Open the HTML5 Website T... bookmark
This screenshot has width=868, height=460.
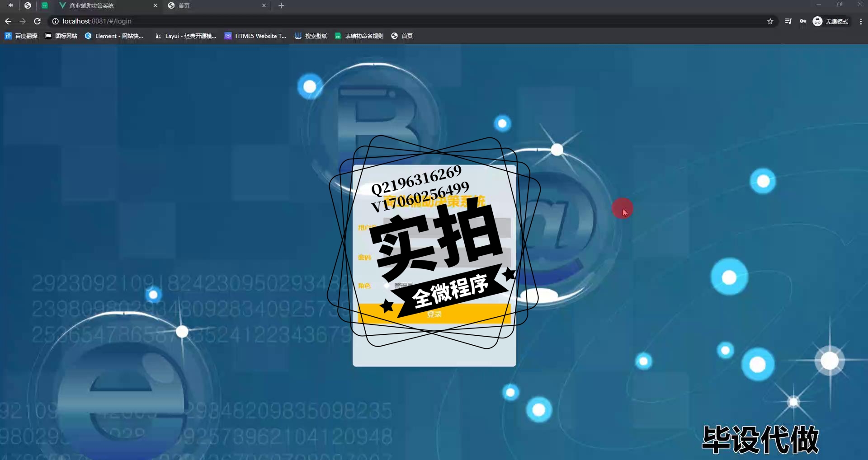click(255, 36)
